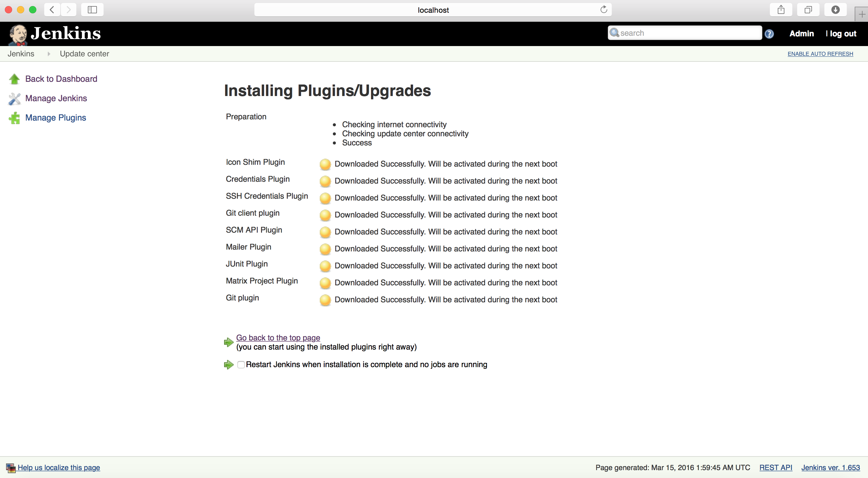Open the REST API footer link

point(776,468)
